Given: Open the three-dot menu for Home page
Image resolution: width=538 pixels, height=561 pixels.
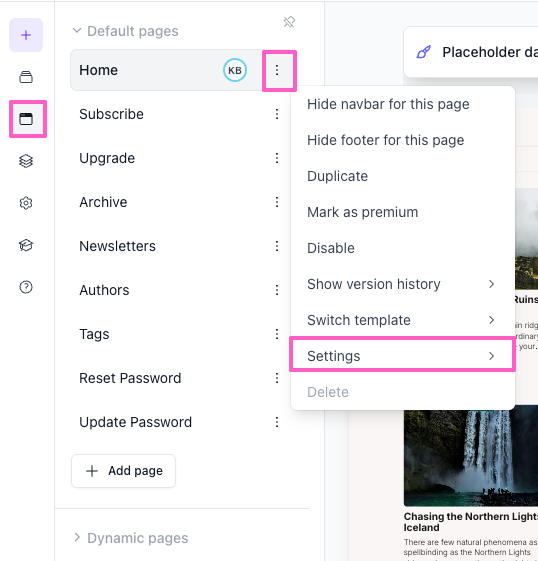Looking at the screenshot, I should tap(277, 70).
